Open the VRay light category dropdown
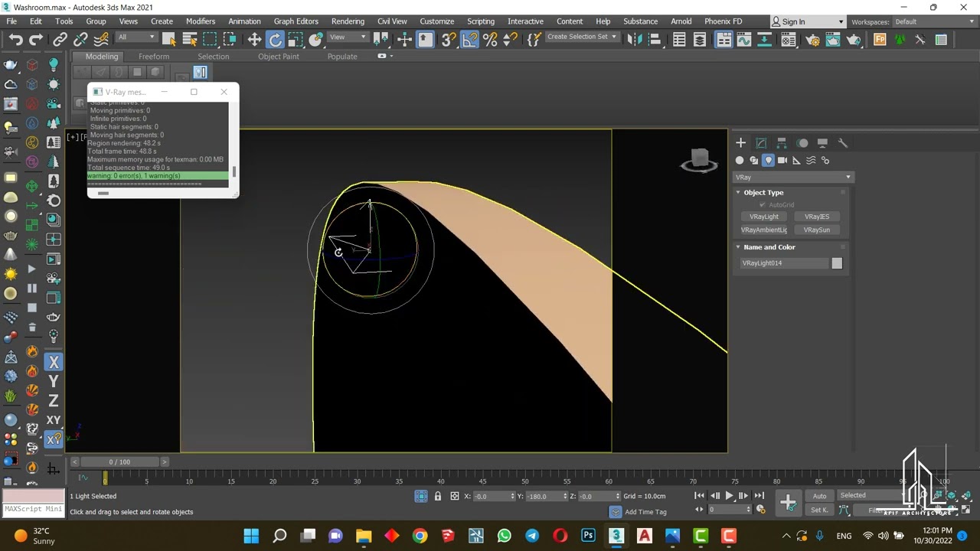The height and width of the screenshot is (551, 980). click(x=792, y=178)
